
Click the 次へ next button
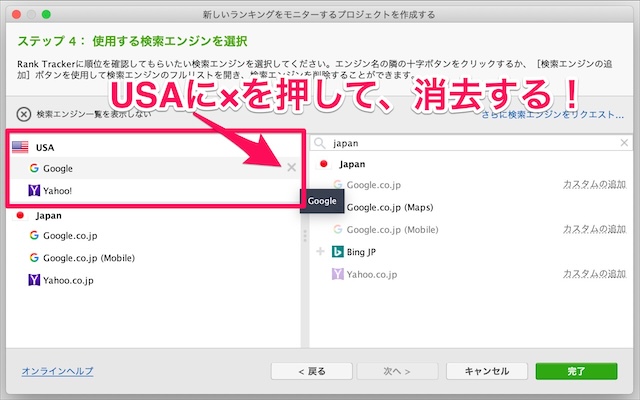tap(397, 371)
